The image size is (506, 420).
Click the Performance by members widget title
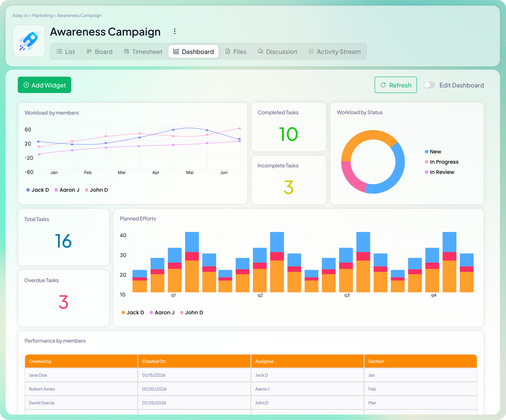pos(55,341)
